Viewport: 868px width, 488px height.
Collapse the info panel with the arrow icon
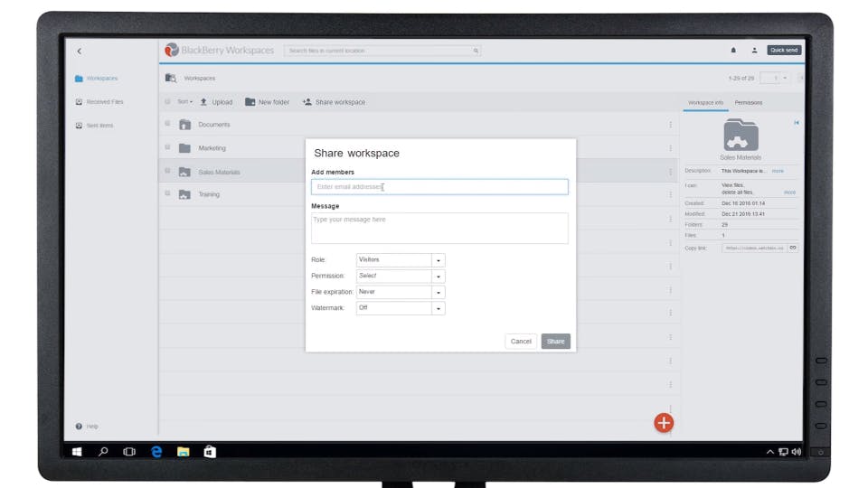point(797,123)
